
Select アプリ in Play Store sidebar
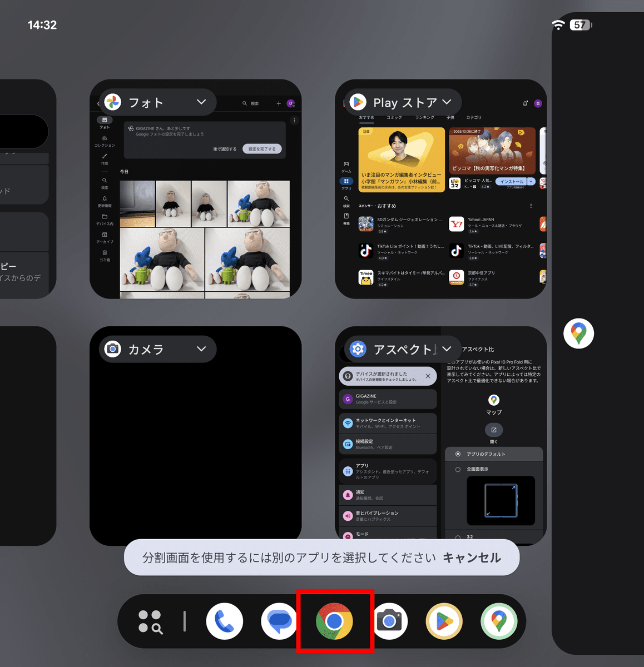tap(346, 184)
